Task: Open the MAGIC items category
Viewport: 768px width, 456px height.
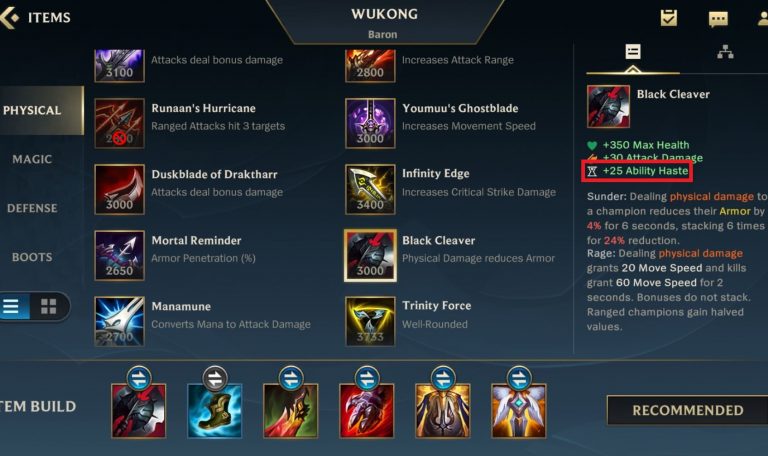Action: [x=32, y=159]
